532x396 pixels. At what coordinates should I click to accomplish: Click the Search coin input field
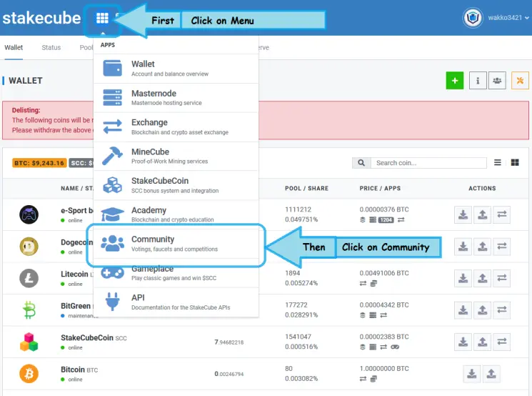429,163
